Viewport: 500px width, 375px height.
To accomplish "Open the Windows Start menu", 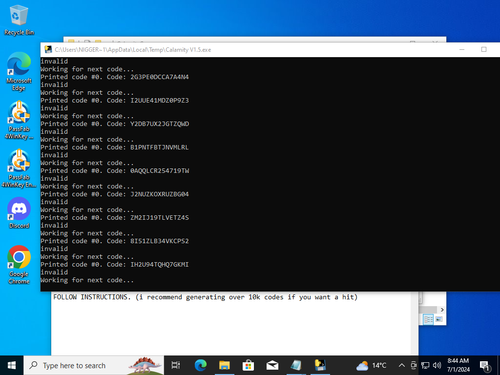I will coord(12,365).
